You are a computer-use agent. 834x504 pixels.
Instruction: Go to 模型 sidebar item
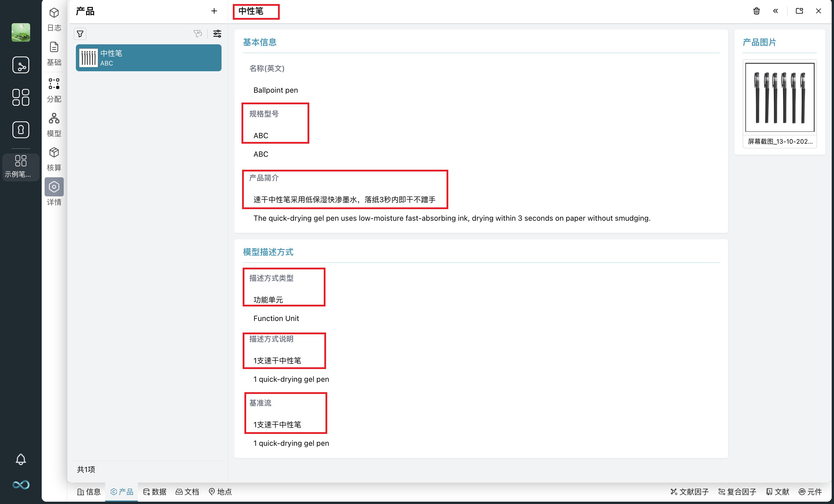(x=54, y=125)
